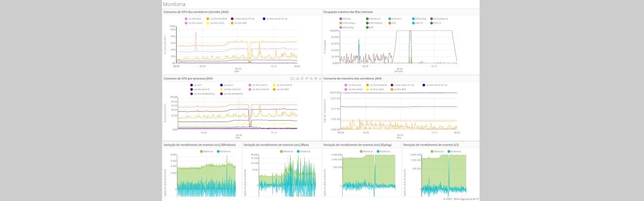The height and width of the screenshot is (201, 644).
Task: Click the Monitoria page heading
Action: coord(174,4)
